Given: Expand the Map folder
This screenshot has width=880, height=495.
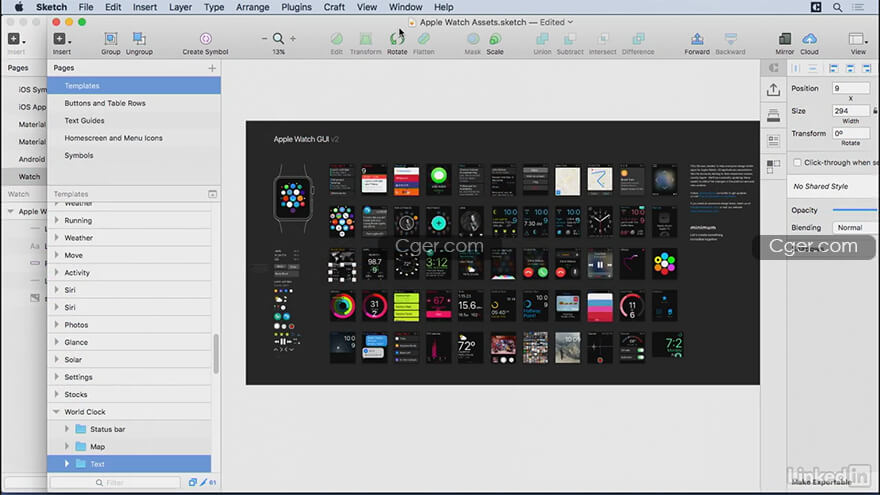Looking at the screenshot, I should coord(67,447).
